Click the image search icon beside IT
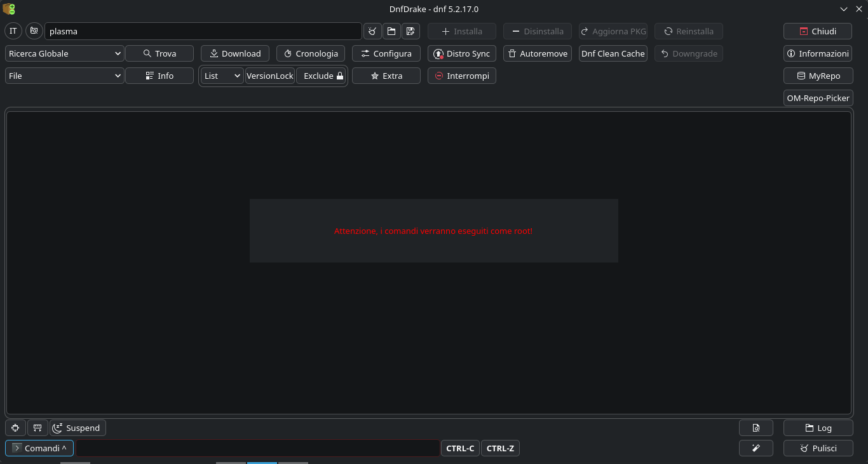The height and width of the screenshot is (464, 868). [34, 31]
